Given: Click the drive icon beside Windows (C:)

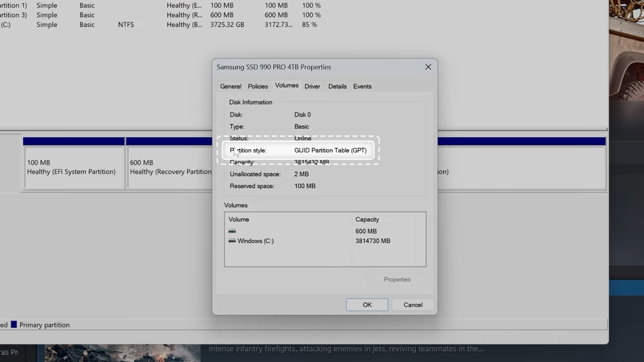Looking at the screenshot, I should pos(232,241).
